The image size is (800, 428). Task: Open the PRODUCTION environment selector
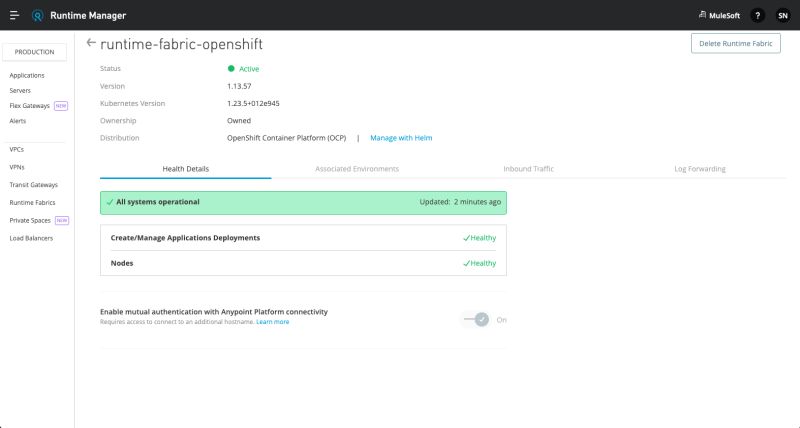[34, 52]
